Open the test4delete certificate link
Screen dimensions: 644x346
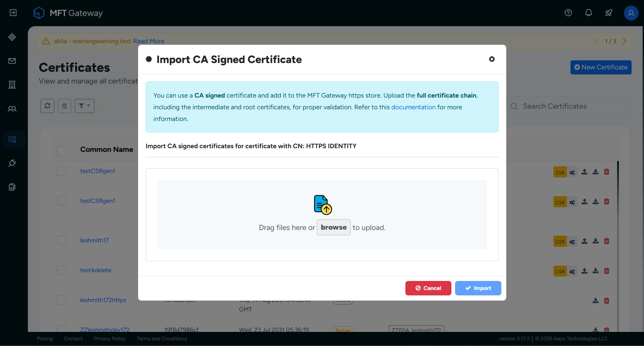pyautogui.click(x=96, y=270)
